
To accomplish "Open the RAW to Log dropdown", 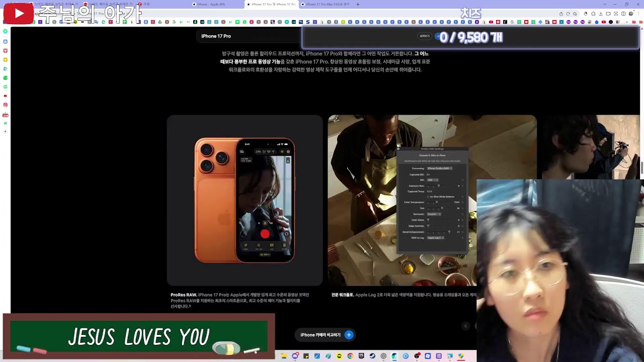I will pyautogui.click(x=435, y=238).
